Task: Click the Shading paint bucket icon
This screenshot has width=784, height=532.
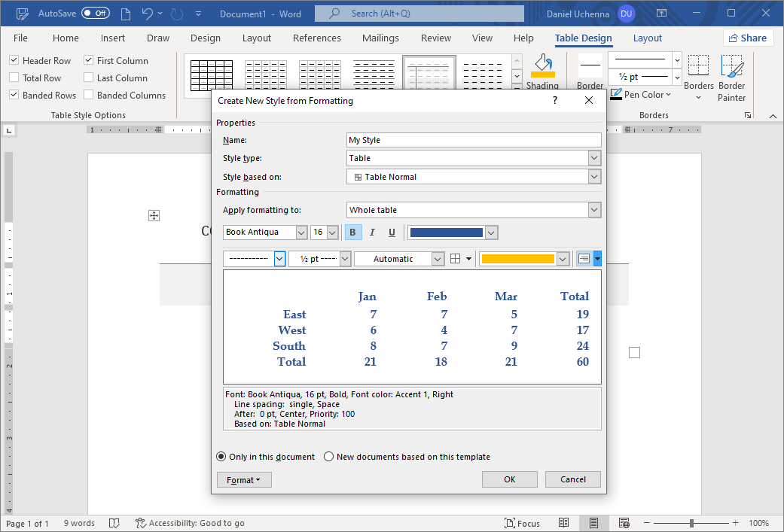Action: 542,65
